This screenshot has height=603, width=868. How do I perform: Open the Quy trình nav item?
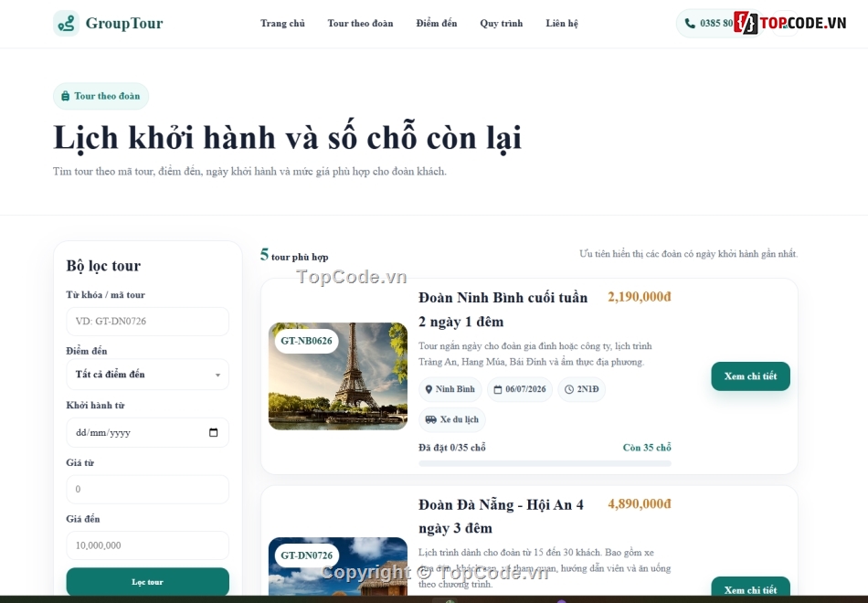(x=502, y=23)
